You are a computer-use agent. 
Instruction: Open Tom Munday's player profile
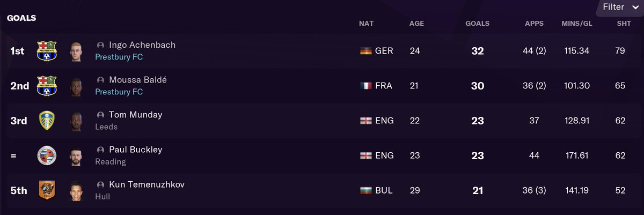pos(135,115)
